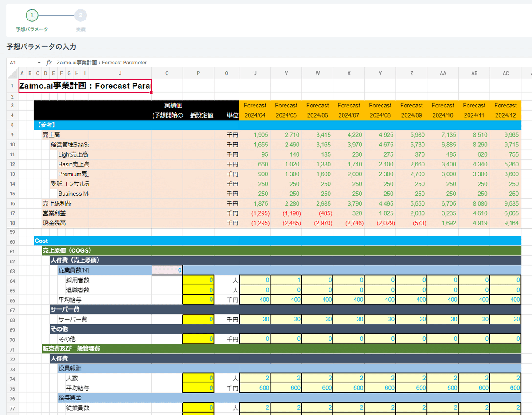Click the yellow input cell for 人数
Image resolution: width=532 pixels, height=415 pixels.
198,378
